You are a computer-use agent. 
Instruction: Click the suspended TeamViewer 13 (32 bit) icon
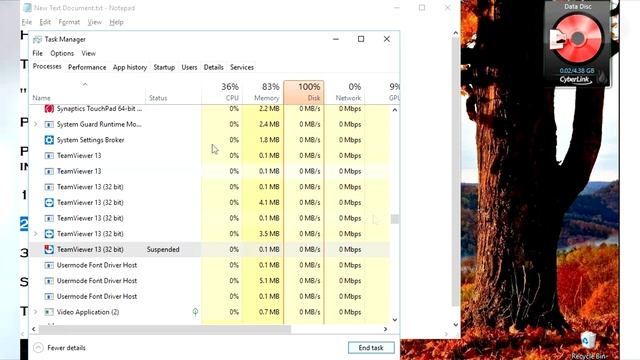point(49,249)
